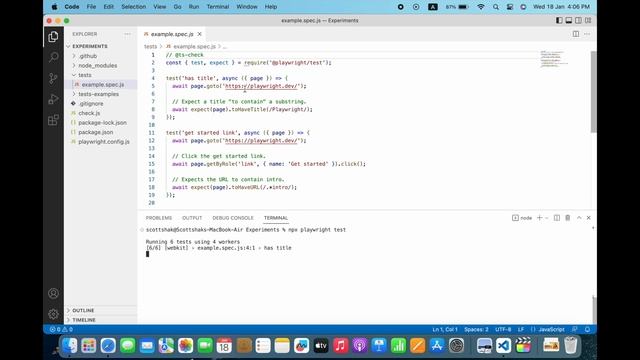Change indentation via Spaces: 2

click(476, 329)
